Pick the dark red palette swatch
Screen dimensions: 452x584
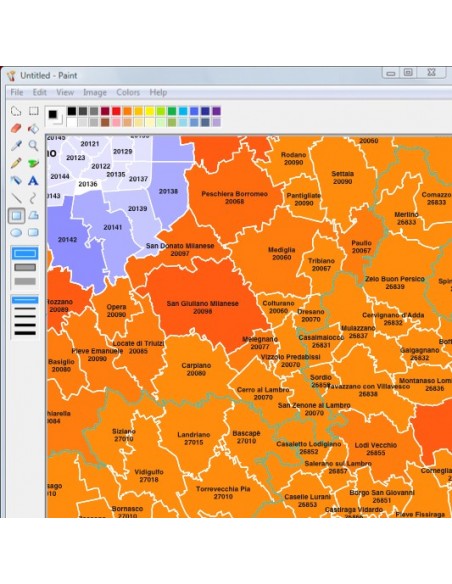[105, 111]
